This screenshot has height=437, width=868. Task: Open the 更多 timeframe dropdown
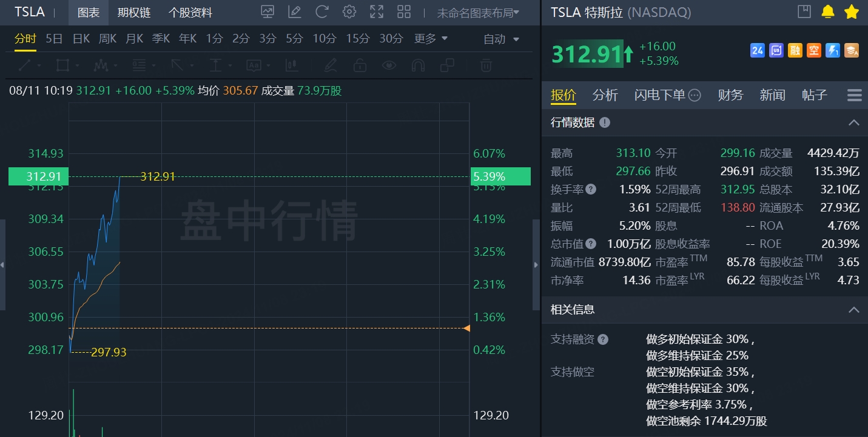431,39
